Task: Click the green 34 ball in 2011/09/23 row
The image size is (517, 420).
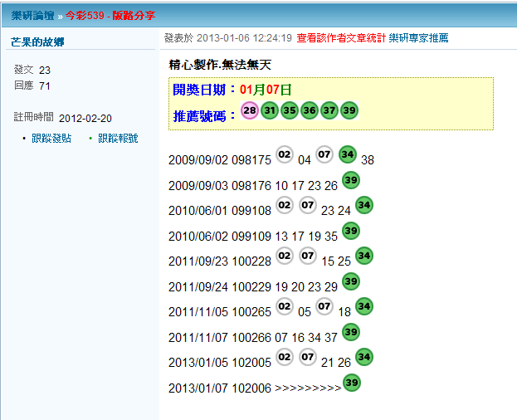Action: [x=363, y=256]
